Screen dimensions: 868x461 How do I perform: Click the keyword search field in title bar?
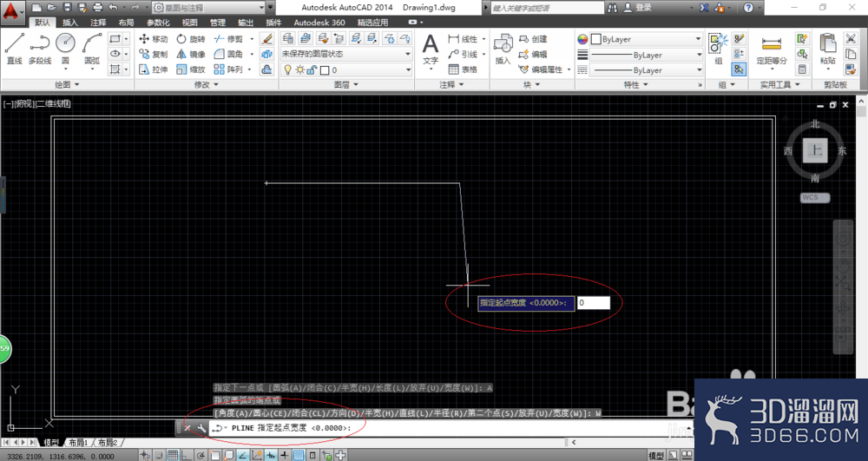548,8
